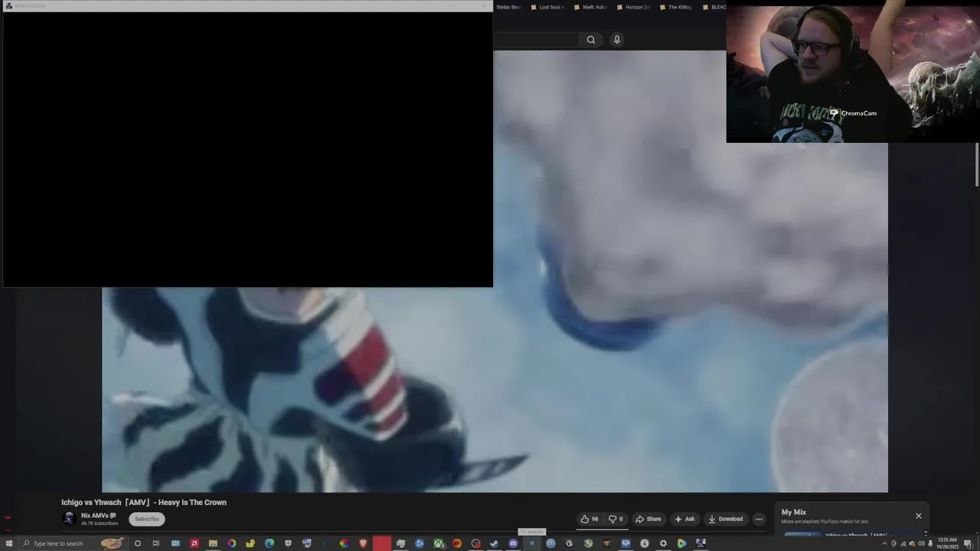Show hidden system tray icons

pyautogui.click(x=884, y=543)
